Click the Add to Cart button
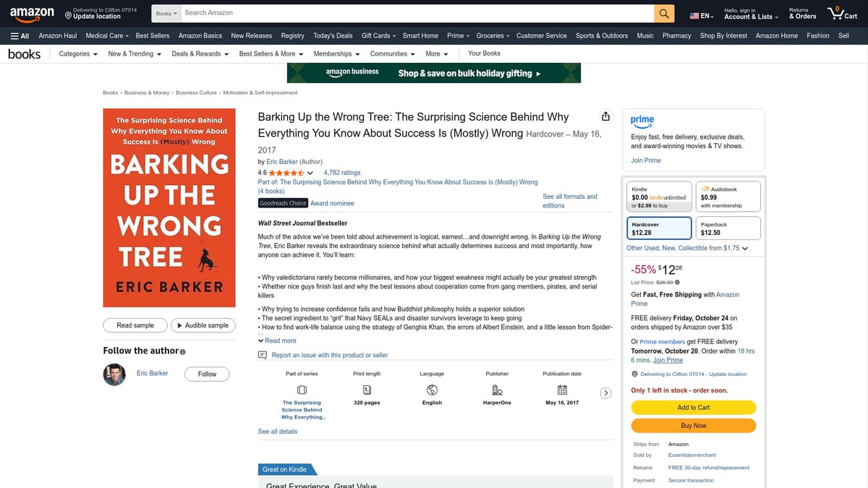 point(693,408)
